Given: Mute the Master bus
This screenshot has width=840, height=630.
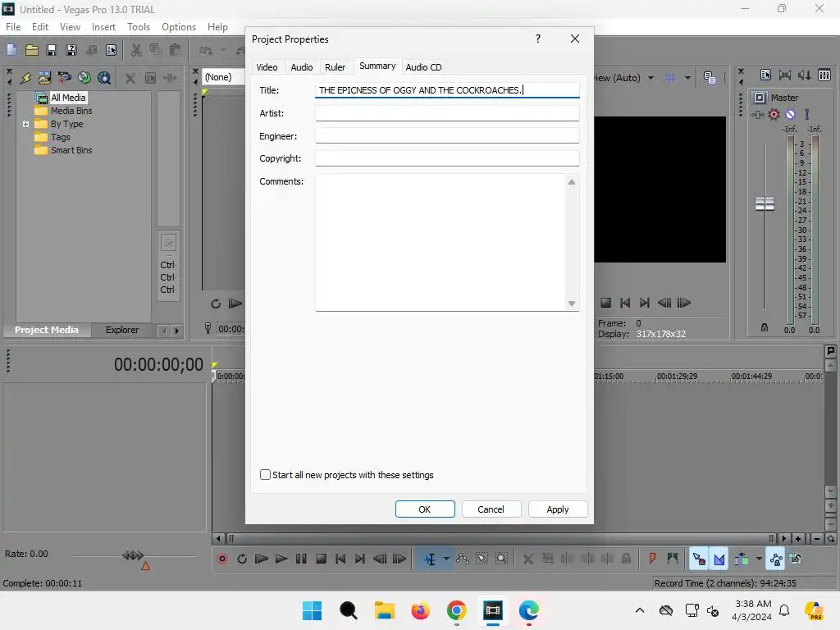Looking at the screenshot, I should [790, 114].
